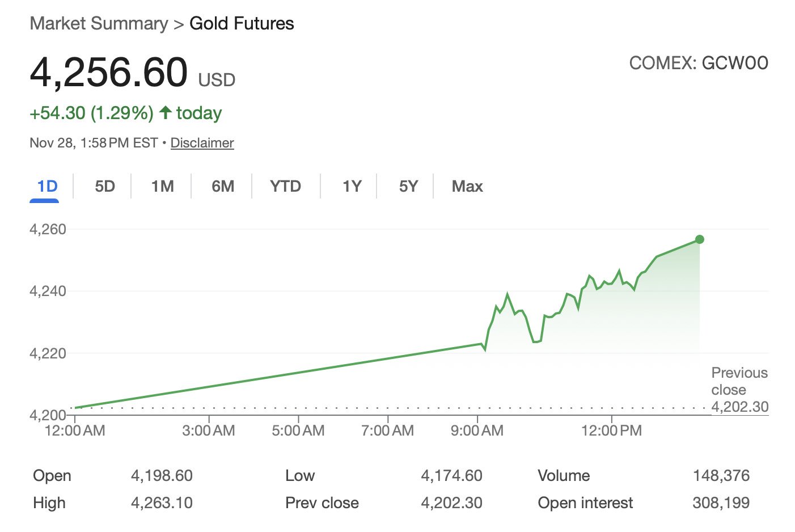Switch to the 5D chart tab
795x532 pixels.
[x=105, y=187]
